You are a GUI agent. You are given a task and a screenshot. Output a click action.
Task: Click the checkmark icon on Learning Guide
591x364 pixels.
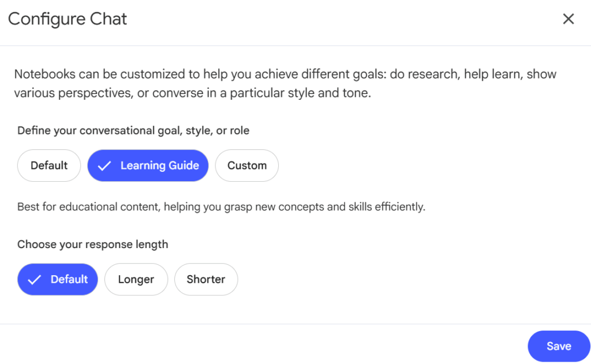pos(104,166)
